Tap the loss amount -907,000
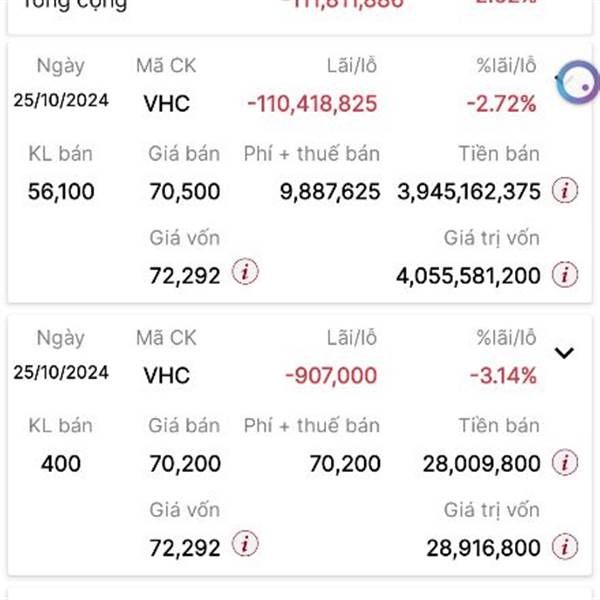The height and width of the screenshot is (600, 600). tap(331, 376)
